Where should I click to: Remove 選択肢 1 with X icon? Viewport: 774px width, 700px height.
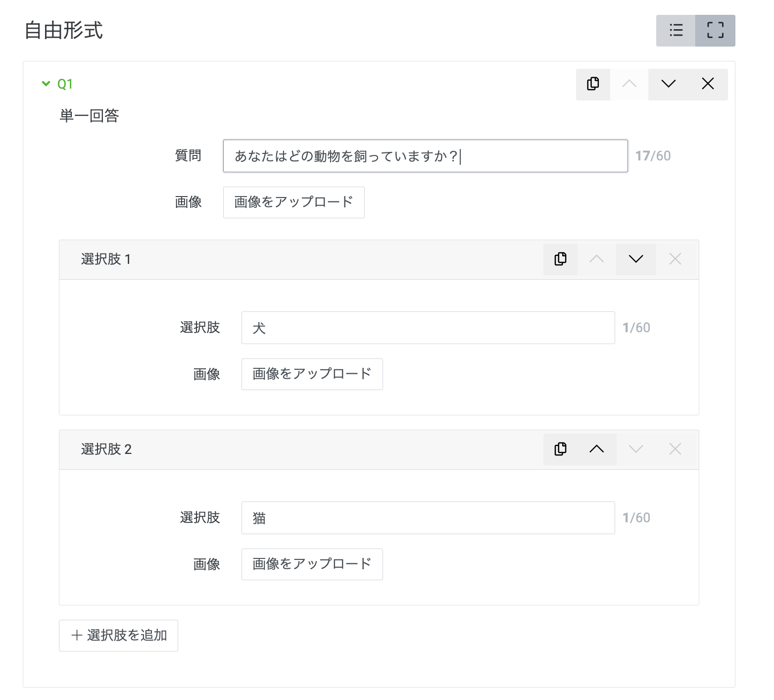(x=675, y=259)
